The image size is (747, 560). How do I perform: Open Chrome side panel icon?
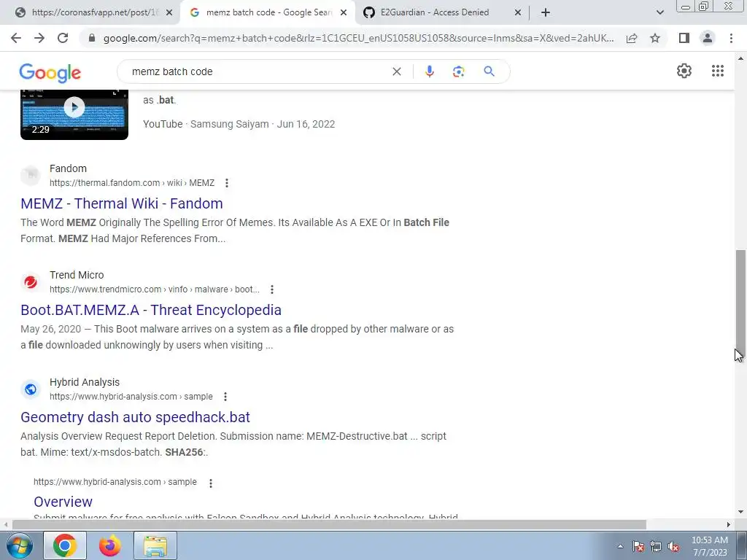(x=684, y=38)
